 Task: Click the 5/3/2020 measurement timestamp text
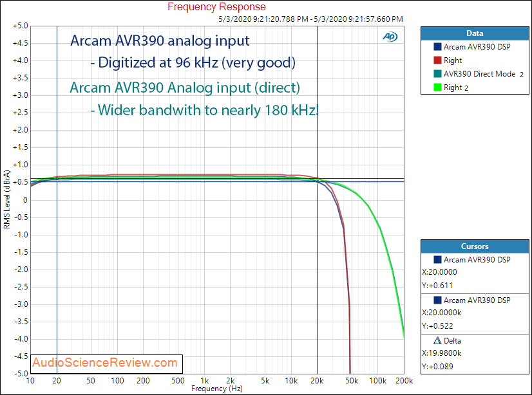point(310,19)
